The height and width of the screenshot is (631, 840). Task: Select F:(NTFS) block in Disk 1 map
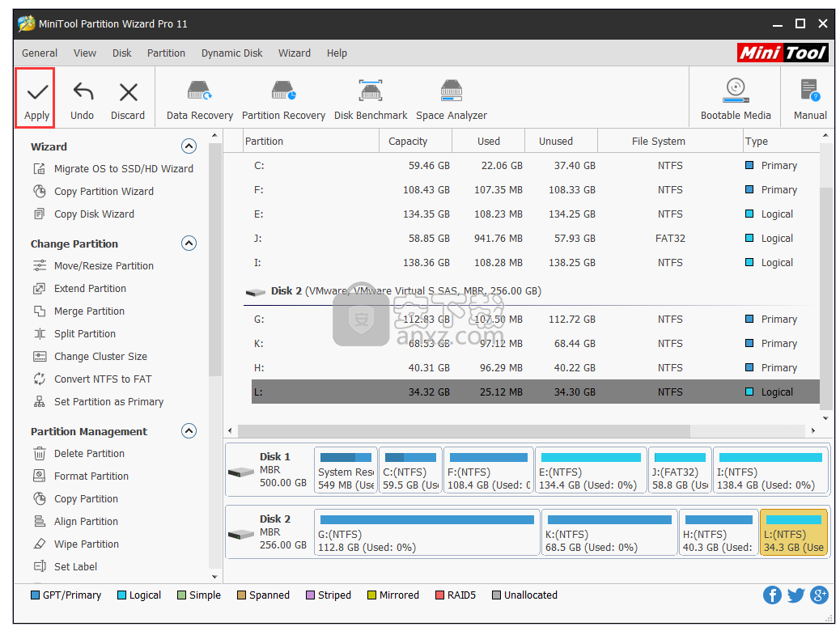pyautogui.click(x=489, y=472)
